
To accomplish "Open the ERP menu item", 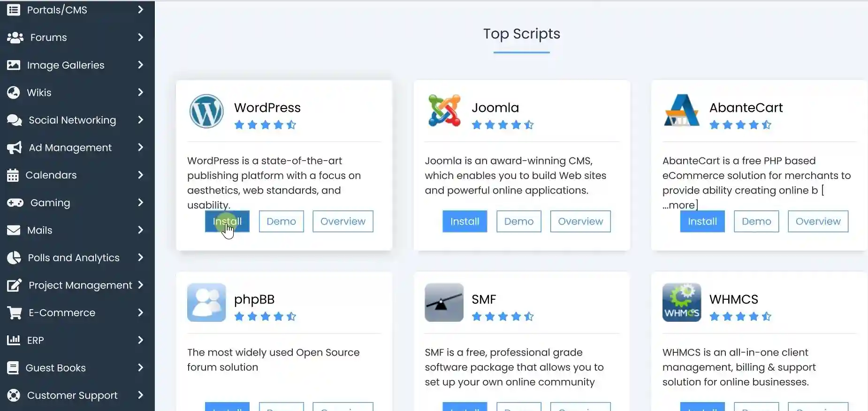I will [77, 340].
